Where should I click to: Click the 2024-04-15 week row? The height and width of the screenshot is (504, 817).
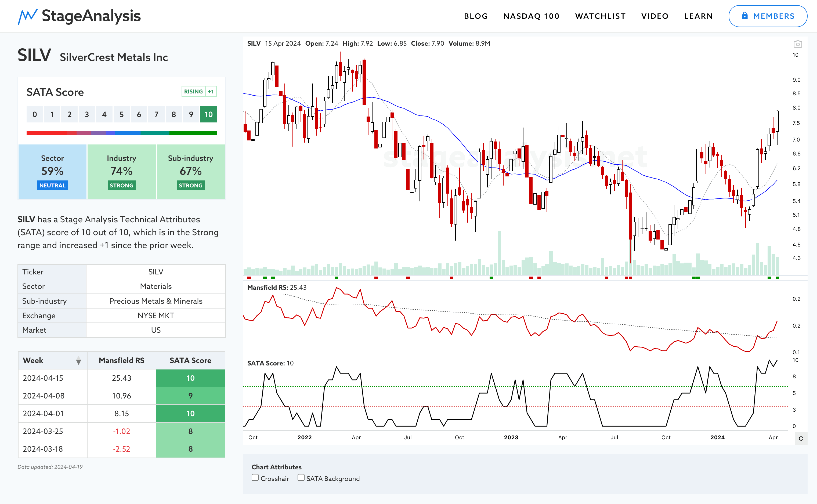(122, 378)
